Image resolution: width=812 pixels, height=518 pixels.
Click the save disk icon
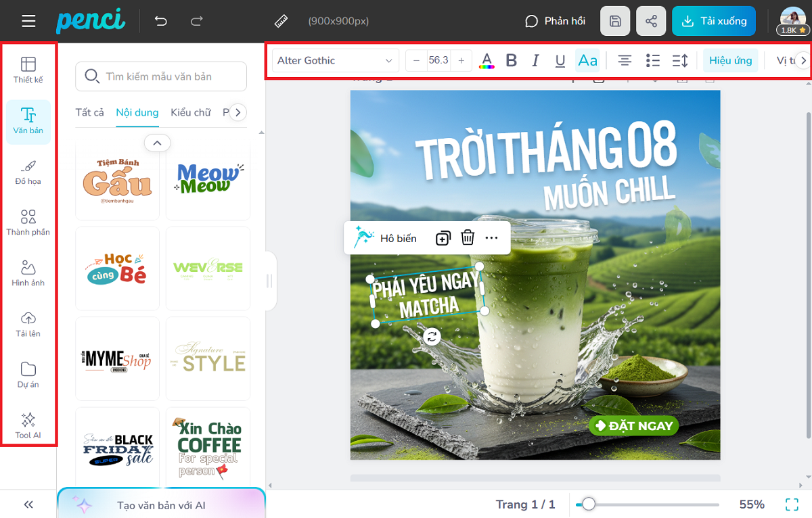click(615, 21)
